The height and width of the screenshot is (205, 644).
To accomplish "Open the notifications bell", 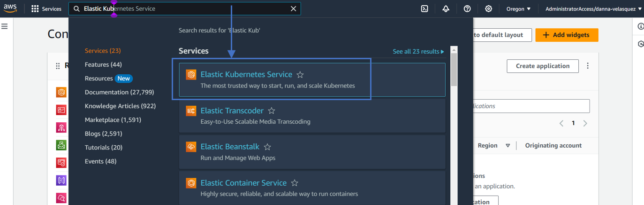I will (446, 8).
